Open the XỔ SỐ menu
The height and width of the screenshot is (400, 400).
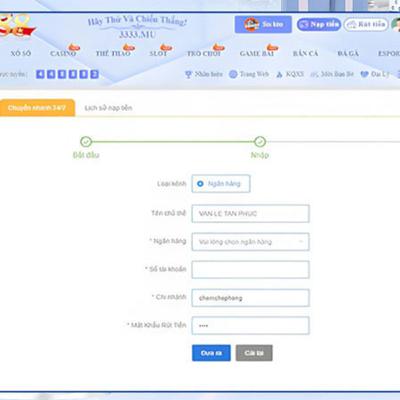pos(21,53)
